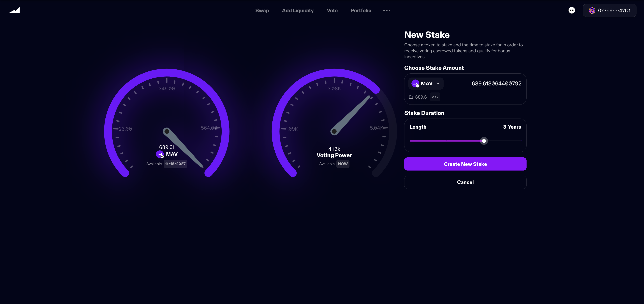The image size is (644, 304).
Task: Click the network switch icon near wallet
Action: click(571, 10)
